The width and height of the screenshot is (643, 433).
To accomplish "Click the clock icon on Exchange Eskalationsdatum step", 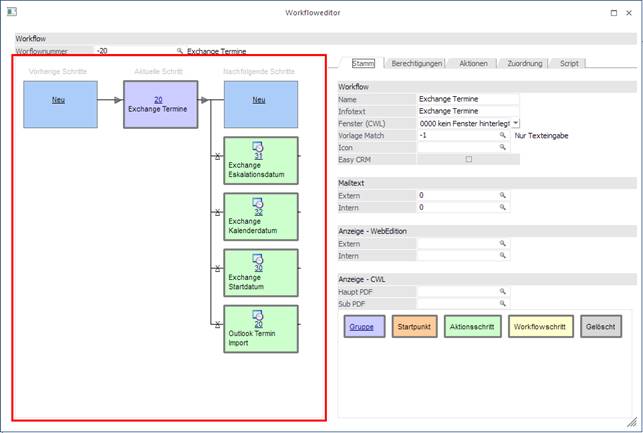I will coord(258,146).
